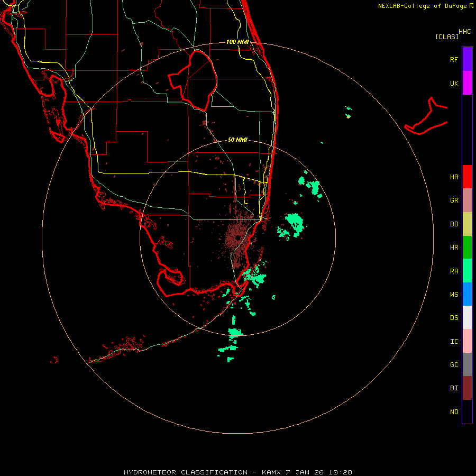Click the BI brown legend swatch
The height and width of the screenshot is (476, 476).
(x=467, y=388)
